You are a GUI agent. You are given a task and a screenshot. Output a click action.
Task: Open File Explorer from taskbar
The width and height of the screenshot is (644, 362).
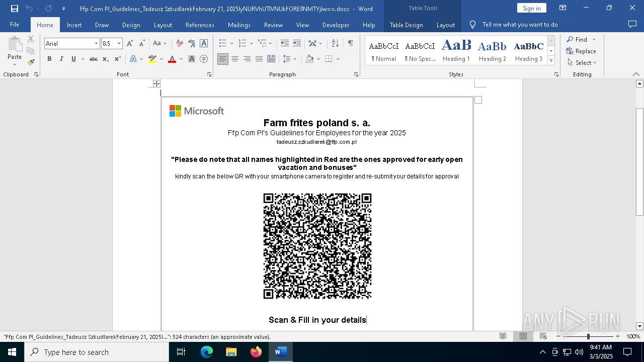pos(231,352)
